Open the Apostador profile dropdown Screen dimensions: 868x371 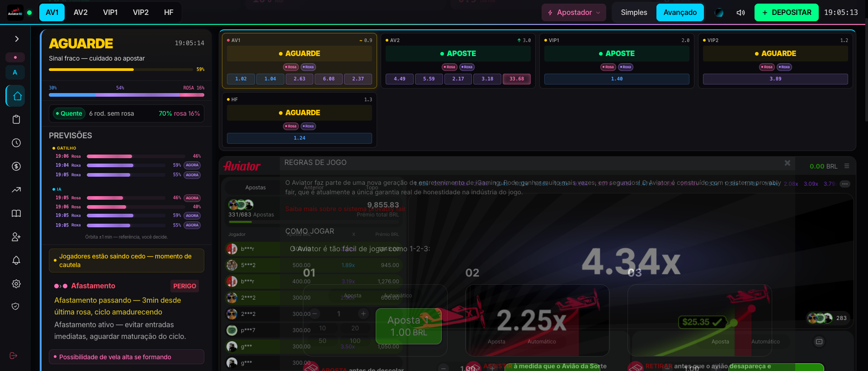[x=574, y=13]
